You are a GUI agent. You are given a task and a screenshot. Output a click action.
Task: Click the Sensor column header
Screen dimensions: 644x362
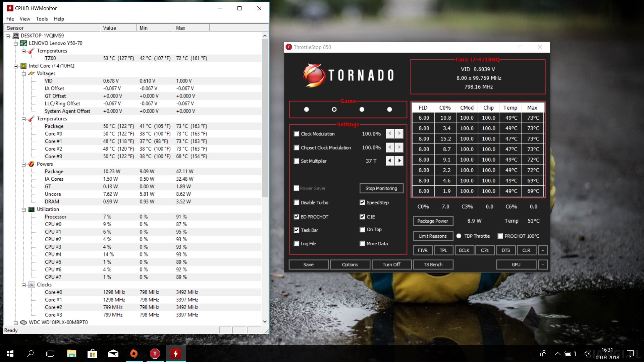pyautogui.click(x=52, y=28)
